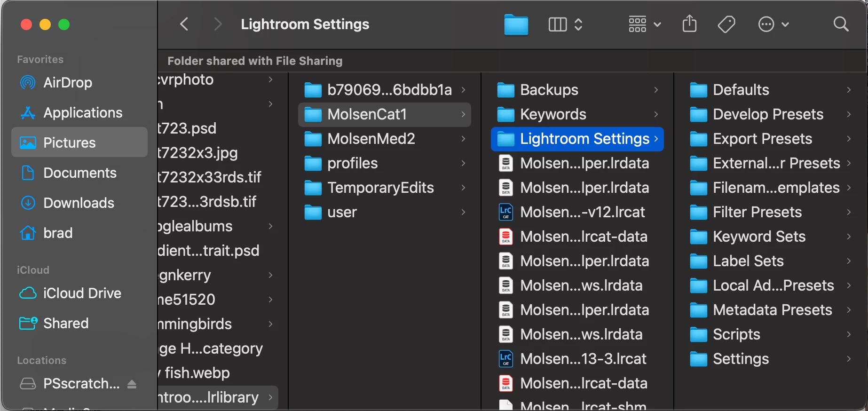
Task: Click the Search magnifier icon
Action: coord(841,24)
